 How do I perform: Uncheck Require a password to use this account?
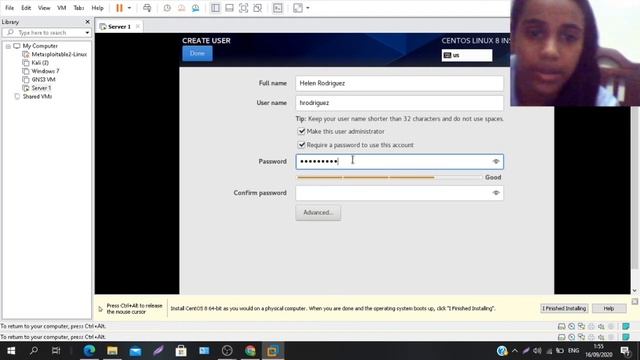coord(302,145)
